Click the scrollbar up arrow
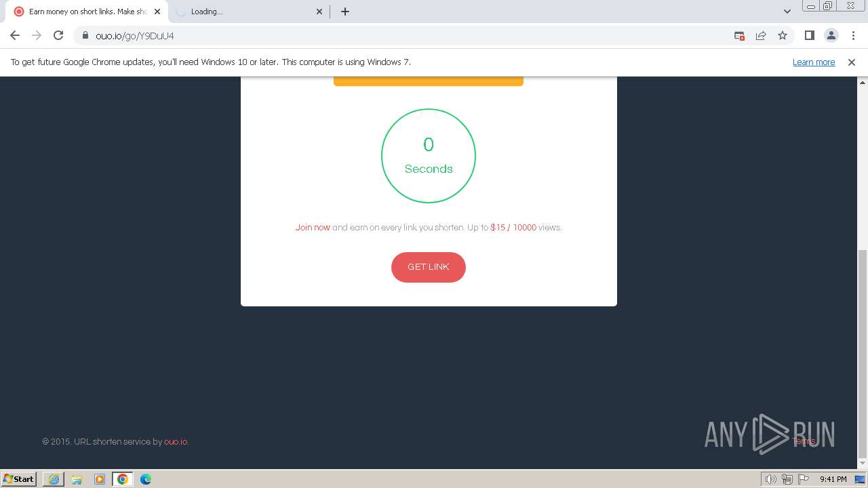The width and height of the screenshot is (868, 488). tap(863, 82)
